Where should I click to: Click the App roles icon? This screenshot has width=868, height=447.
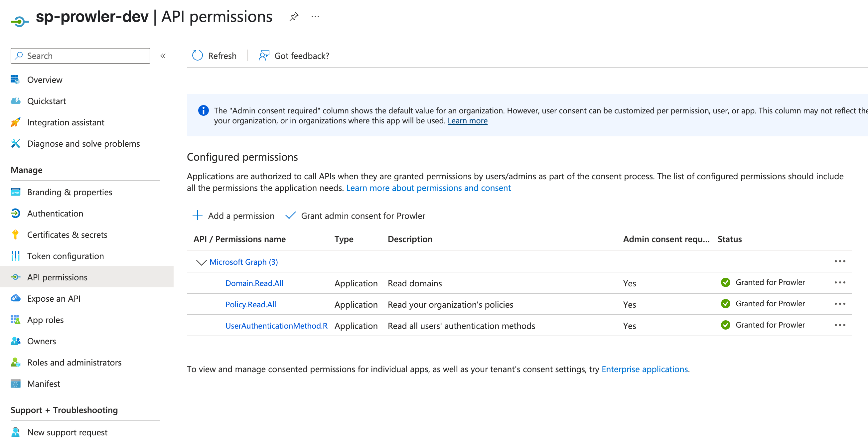click(x=15, y=319)
